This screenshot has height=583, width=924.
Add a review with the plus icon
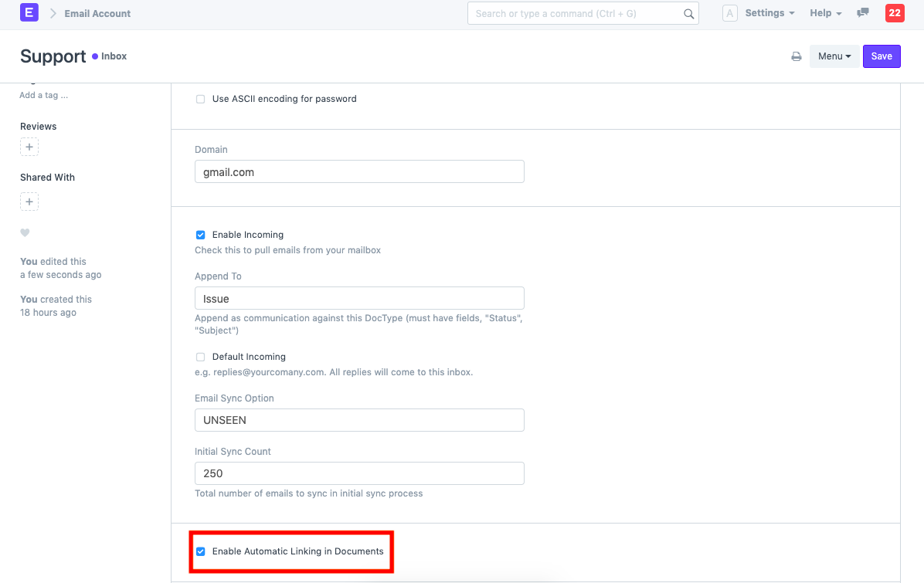point(29,147)
